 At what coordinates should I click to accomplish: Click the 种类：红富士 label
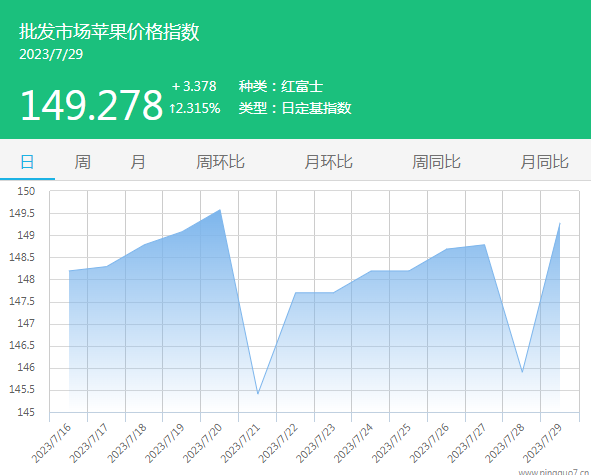281,86
